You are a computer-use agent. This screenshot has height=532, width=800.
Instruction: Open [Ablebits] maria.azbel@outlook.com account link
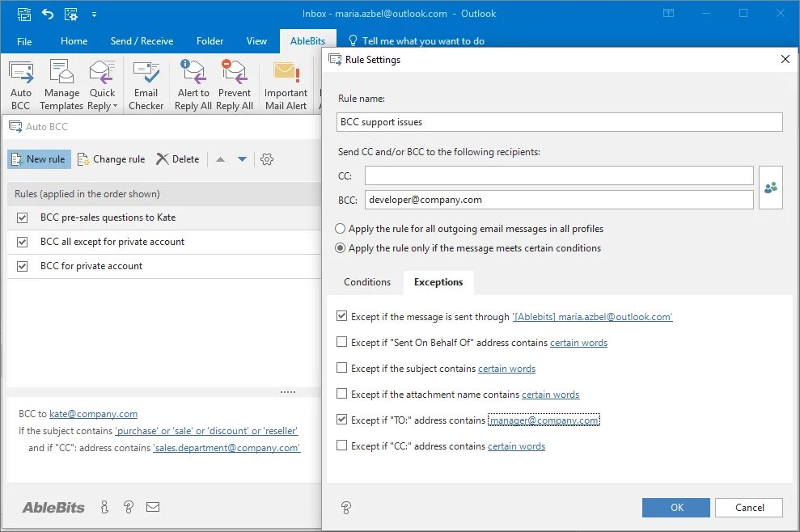point(592,317)
